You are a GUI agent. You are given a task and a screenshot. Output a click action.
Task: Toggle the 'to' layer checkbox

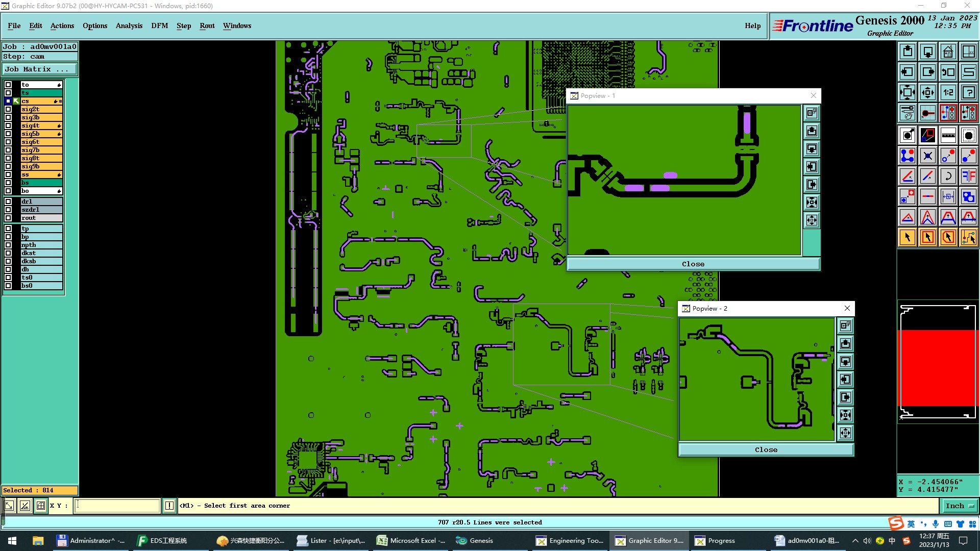click(8, 85)
